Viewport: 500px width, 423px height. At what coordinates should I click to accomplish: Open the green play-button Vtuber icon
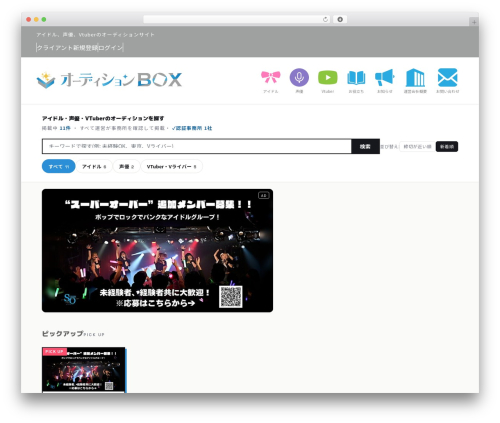point(328,78)
